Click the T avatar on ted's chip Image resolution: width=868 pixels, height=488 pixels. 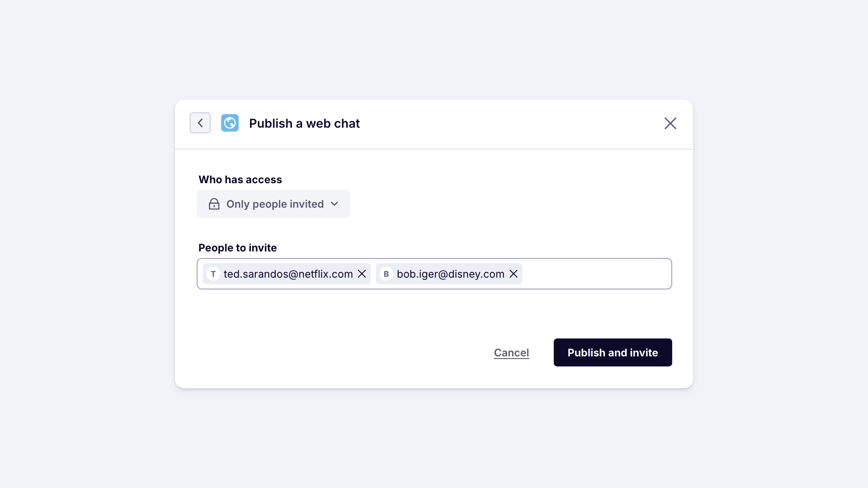coord(213,274)
